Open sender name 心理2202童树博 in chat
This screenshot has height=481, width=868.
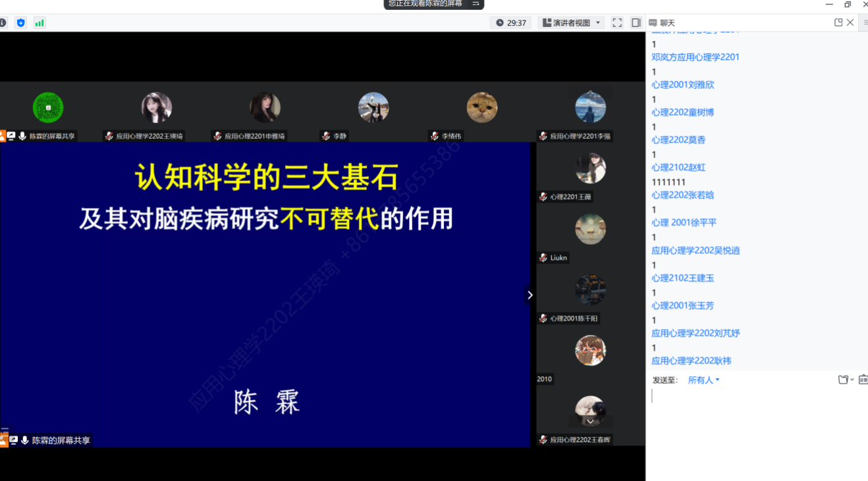pos(683,113)
